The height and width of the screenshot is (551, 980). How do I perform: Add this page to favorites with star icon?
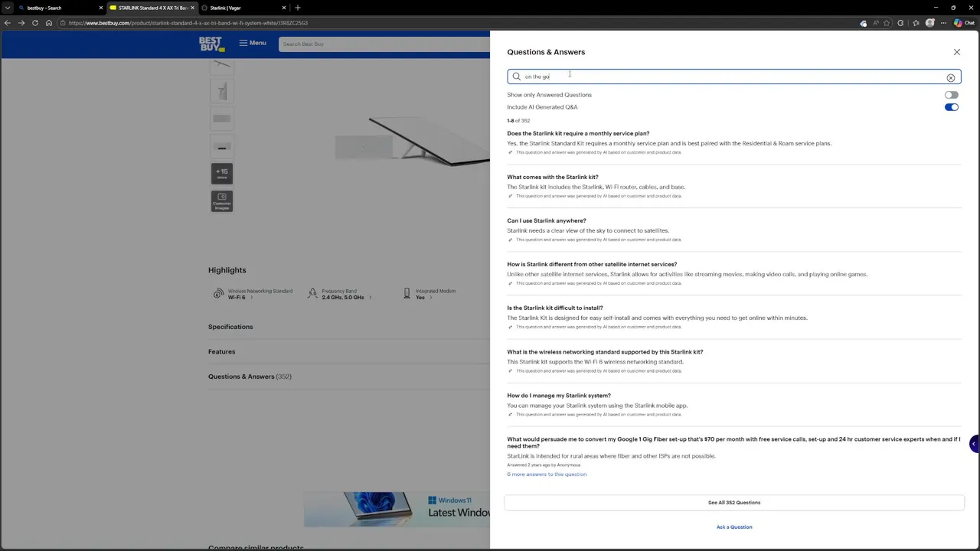pyautogui.click(x=888, y=23)
